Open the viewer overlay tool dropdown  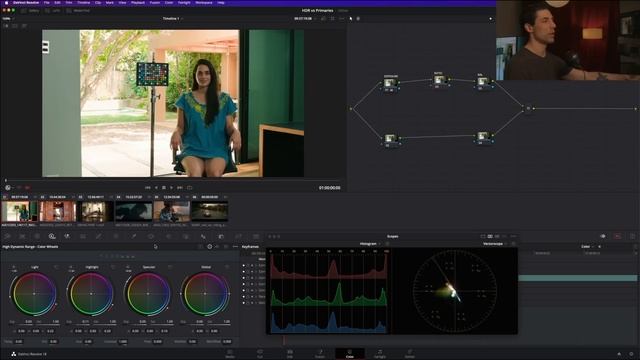tap(8, 188)
